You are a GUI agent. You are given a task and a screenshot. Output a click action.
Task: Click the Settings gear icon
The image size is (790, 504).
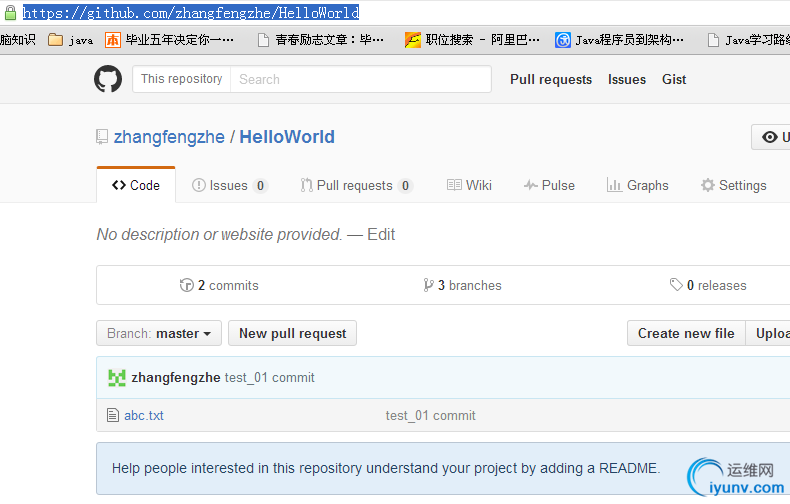[x=707, y=185]
